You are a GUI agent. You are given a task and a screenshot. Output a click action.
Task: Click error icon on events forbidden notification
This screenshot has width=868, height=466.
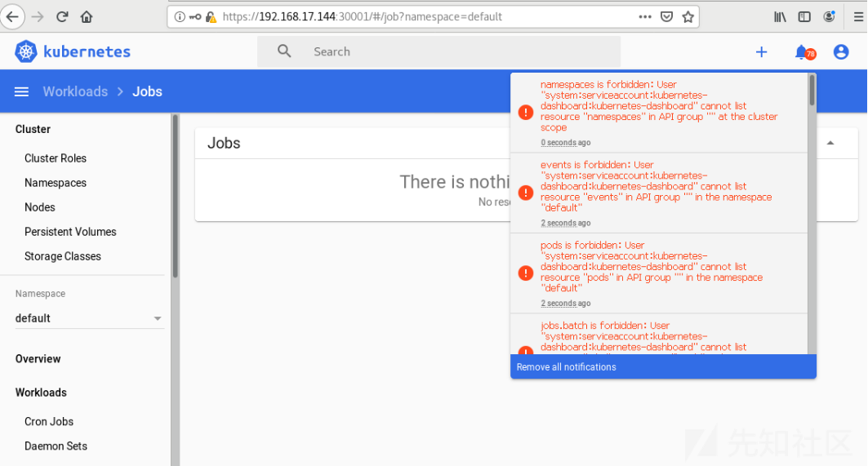525,193
